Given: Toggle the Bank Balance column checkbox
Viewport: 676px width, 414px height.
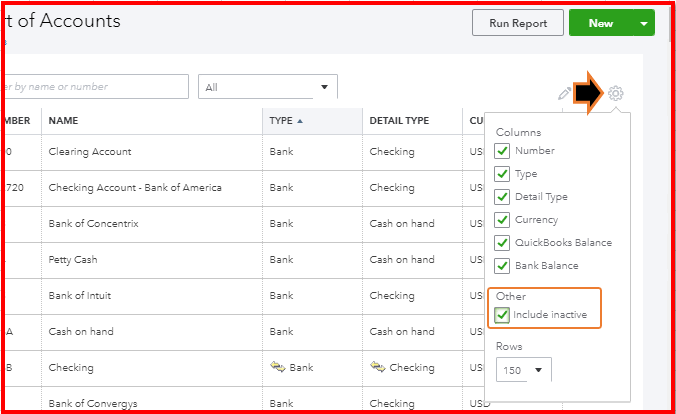Looking at the screenshot, I should tap(503, 266).
